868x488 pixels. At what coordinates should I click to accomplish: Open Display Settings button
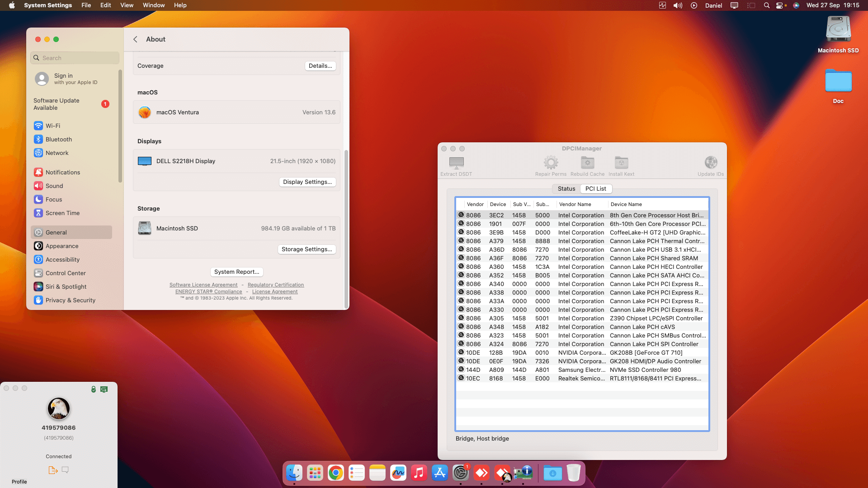307,182
